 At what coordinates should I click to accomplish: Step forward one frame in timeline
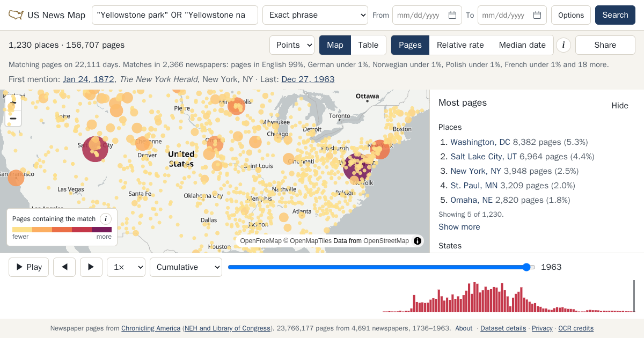[91, 267]
